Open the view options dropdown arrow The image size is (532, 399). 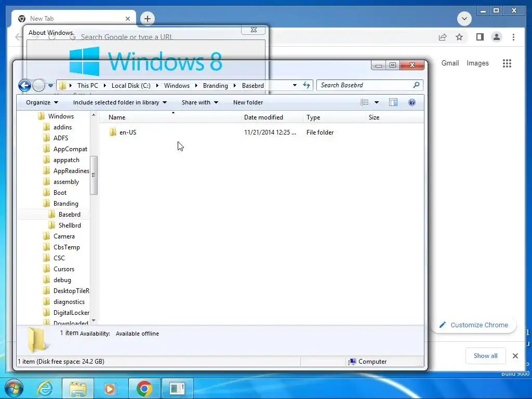377,102
